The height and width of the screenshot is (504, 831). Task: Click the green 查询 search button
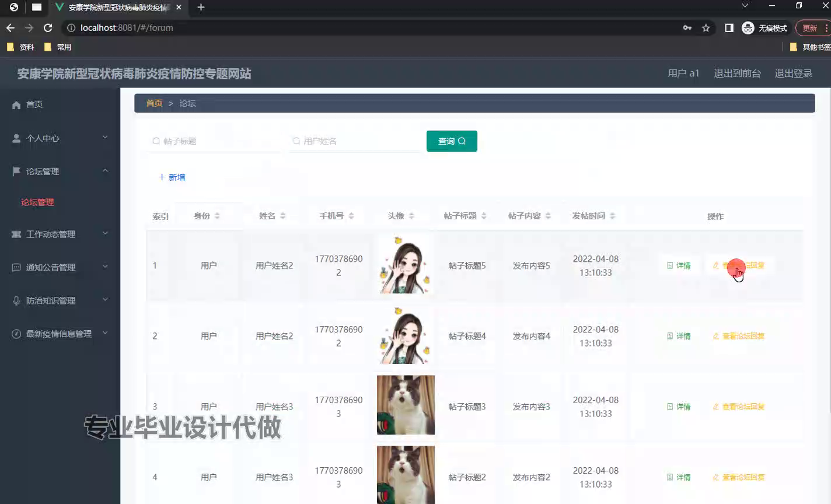point(452,141)
